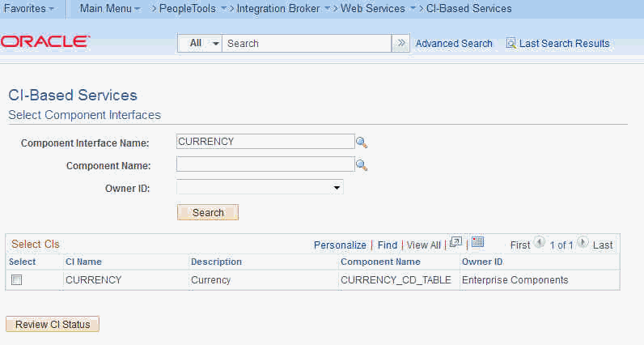Click Review CI Status button
644x345 pixels.
(53, 324)
